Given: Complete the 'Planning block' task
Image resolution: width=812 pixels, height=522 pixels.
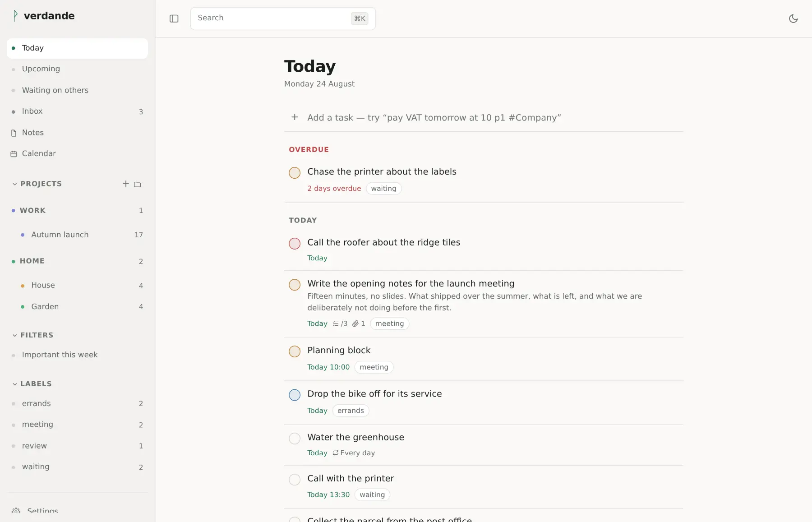Looking at the screenshot, I should pyautogui.click(x=295, y=351).
